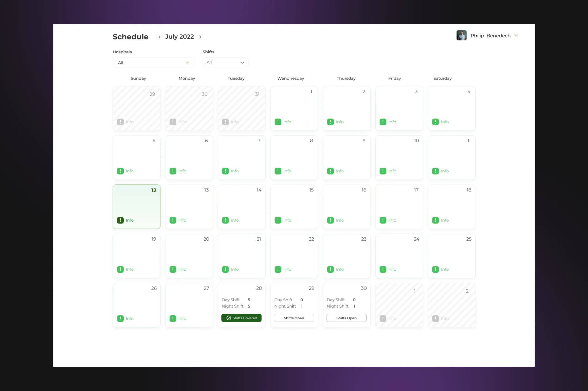
Task: Expand the user menu chevron beside Philip Benedech
Action: click(x=516, y=36)
